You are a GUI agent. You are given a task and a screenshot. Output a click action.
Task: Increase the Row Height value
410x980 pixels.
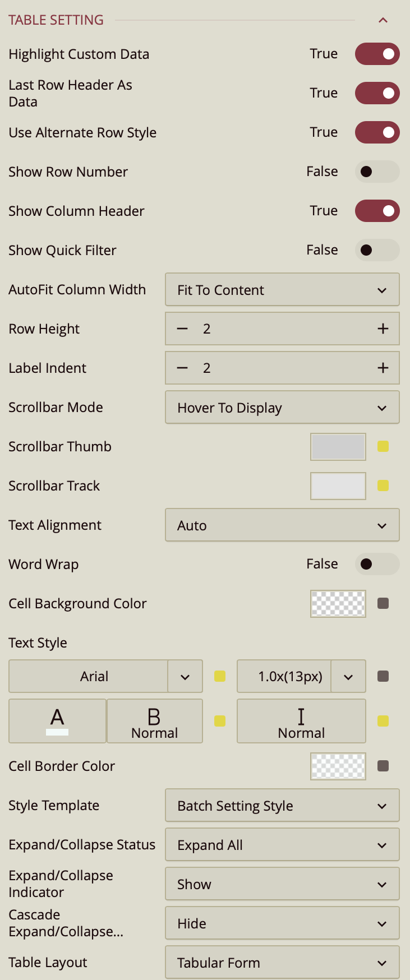click(383, 329)
